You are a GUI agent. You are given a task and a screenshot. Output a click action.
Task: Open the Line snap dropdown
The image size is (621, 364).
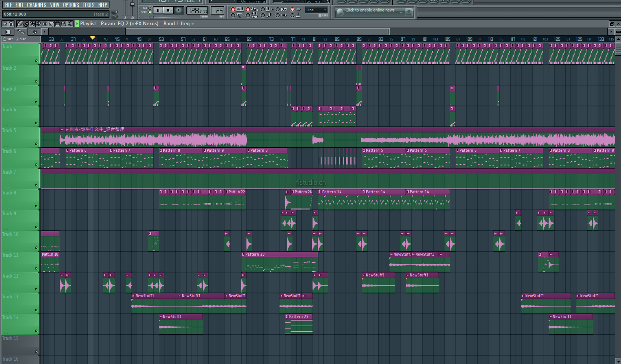click(x=317, y=10)
